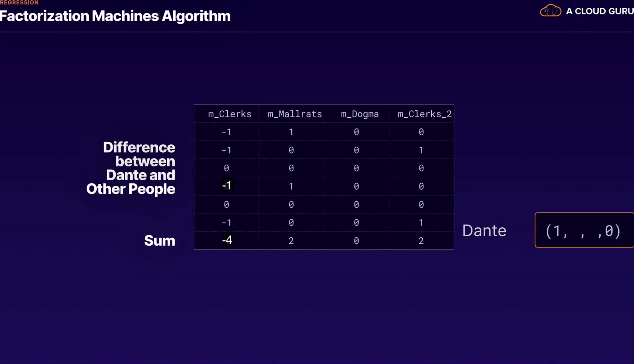This screenshot has width=634, height=364.
Task: Click the Sum row label
Action: click(x=159, y=240)
